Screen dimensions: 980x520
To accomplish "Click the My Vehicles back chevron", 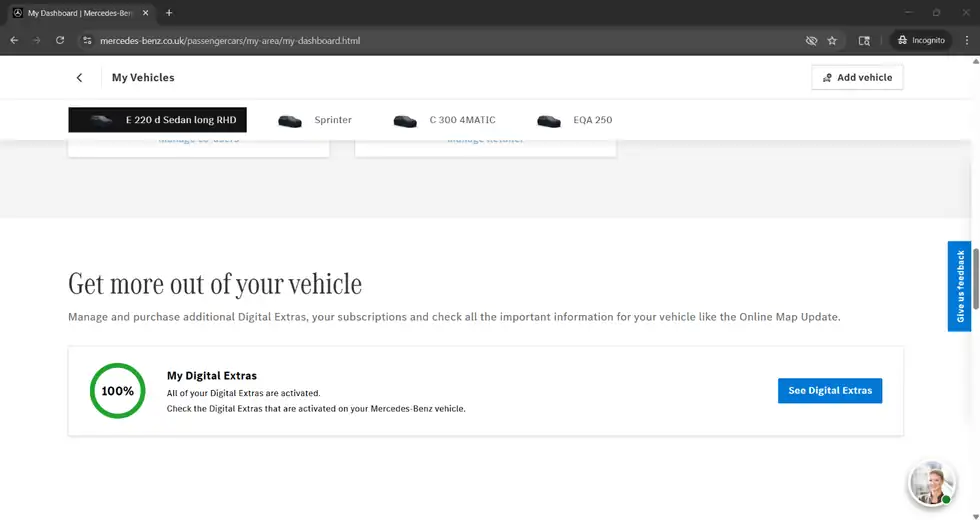I will pyautogui.click(x=79, y=78).
